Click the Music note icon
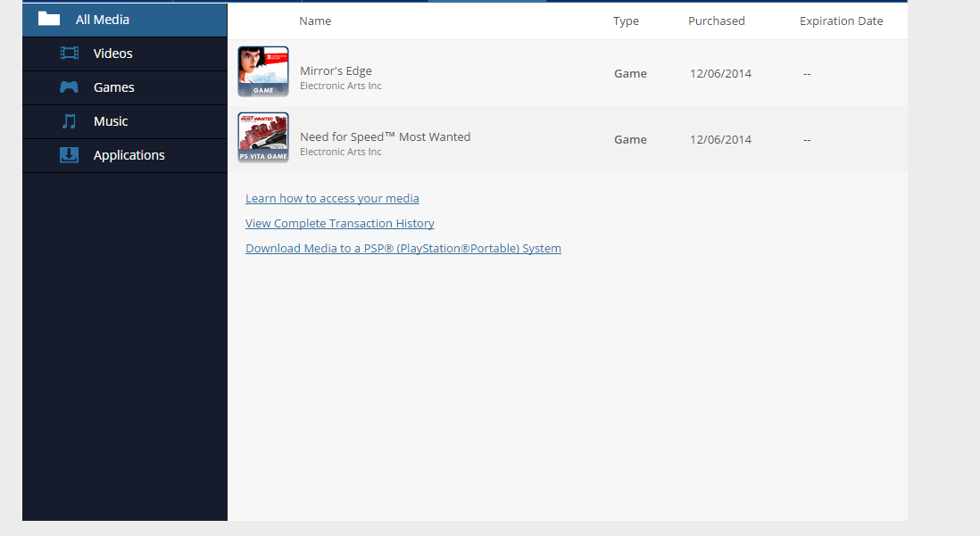The image size is (980, 536). click(69, 121)
